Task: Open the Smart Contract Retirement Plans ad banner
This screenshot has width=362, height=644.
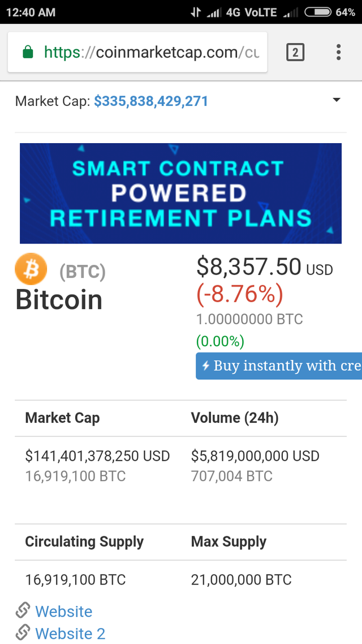Action: (180, 193)
